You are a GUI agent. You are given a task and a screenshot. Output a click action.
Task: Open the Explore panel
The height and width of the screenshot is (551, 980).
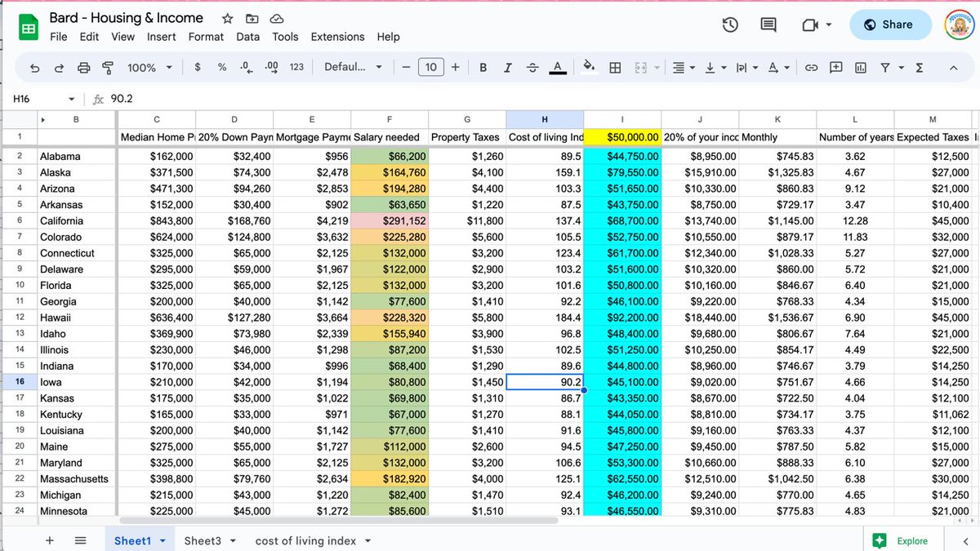[902, 540]
